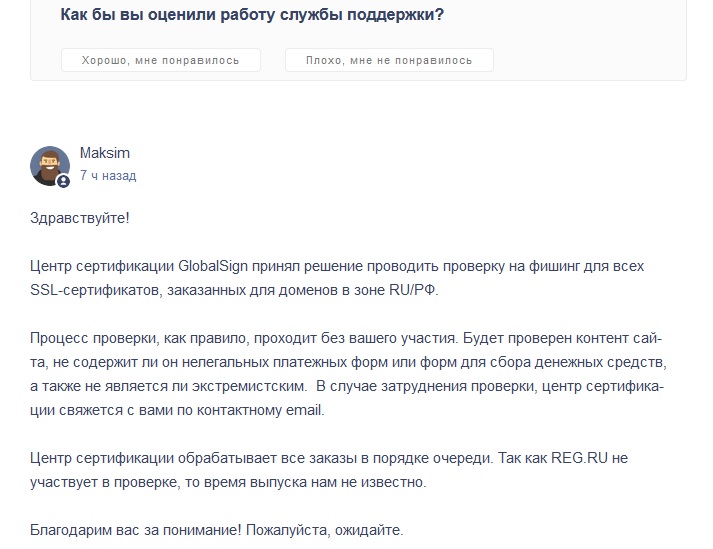The width and height of the screenshot is (713, 549).
Task: Choose 'Плохо, мне не понравилось' rating
Action: point(389,60)
